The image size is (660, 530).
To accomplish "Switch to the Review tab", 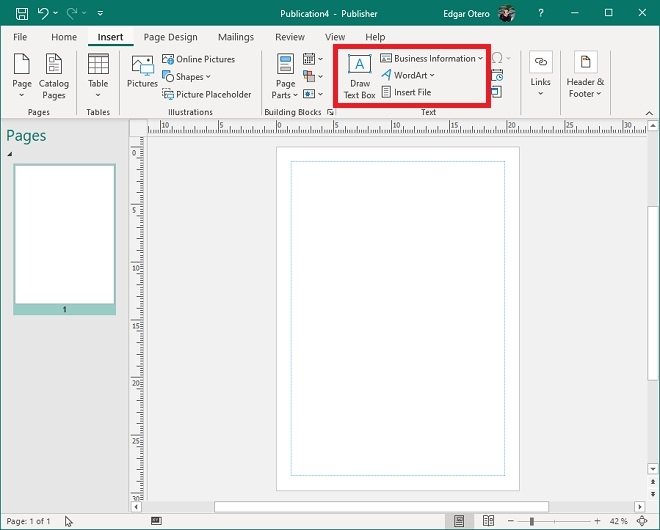I will click(290, 37).
